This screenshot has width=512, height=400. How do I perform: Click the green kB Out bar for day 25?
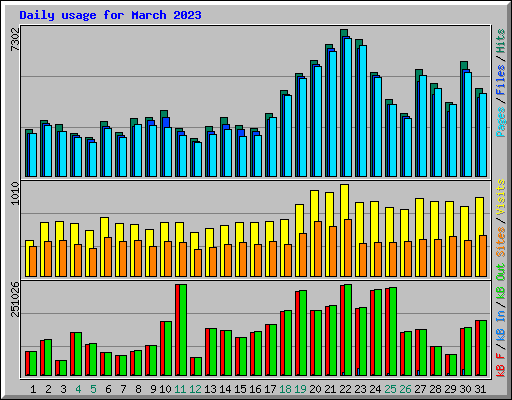(393, 331)
